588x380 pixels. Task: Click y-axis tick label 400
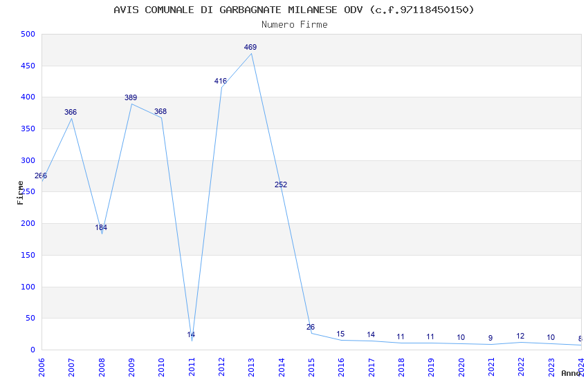coord(28,97)
